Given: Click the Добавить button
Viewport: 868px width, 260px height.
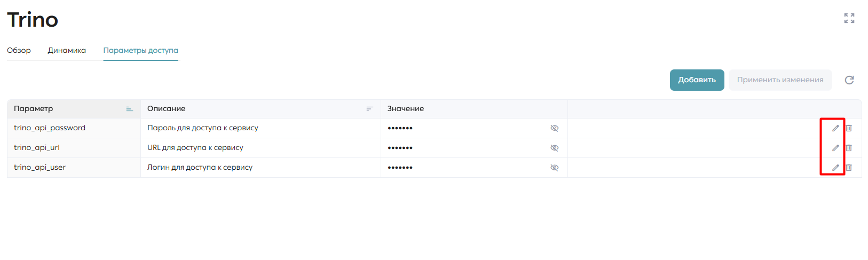Looking at the screenshot, I should click(697, 80).
